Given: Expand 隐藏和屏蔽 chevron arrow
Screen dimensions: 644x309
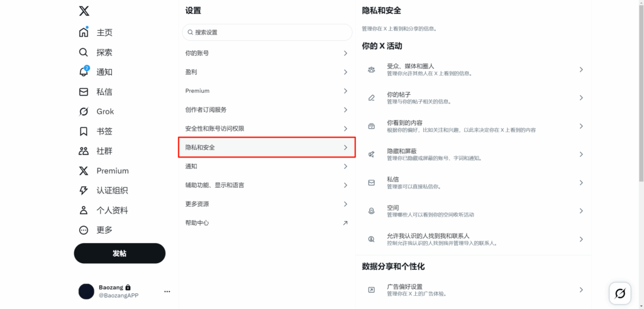Looking at the screenshot, I should (x=581, y=154).
